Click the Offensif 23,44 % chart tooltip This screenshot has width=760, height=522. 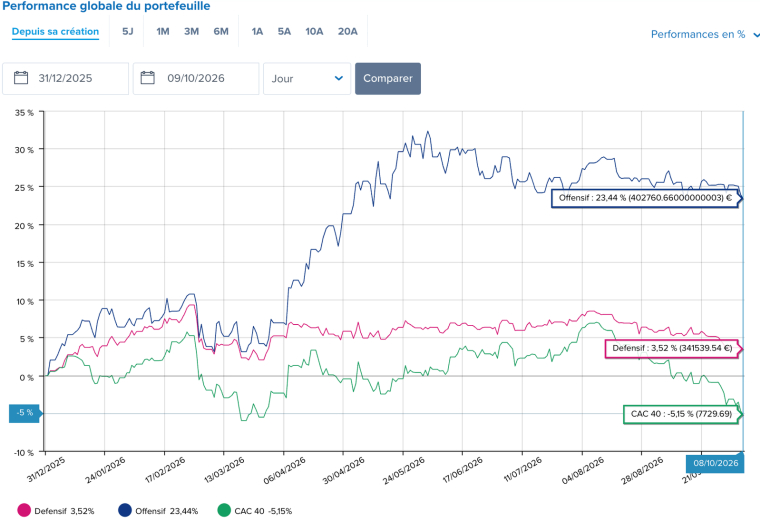[647, 198]
